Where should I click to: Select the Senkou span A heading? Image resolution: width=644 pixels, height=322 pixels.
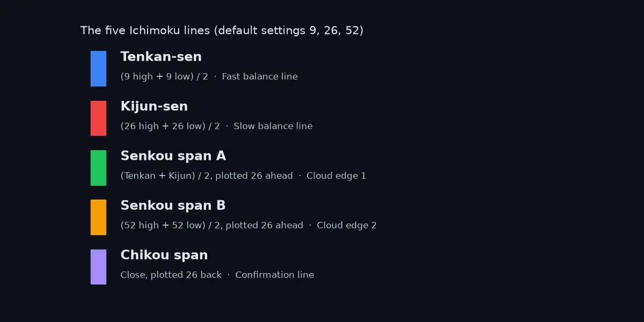pyautogui.click(x=173, y=156)
